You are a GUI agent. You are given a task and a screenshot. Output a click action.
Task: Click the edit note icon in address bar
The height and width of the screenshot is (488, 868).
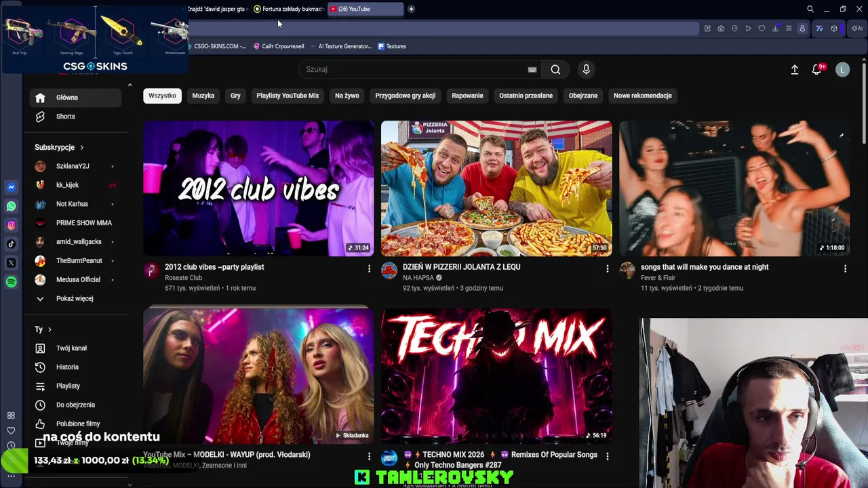point(707,28)
